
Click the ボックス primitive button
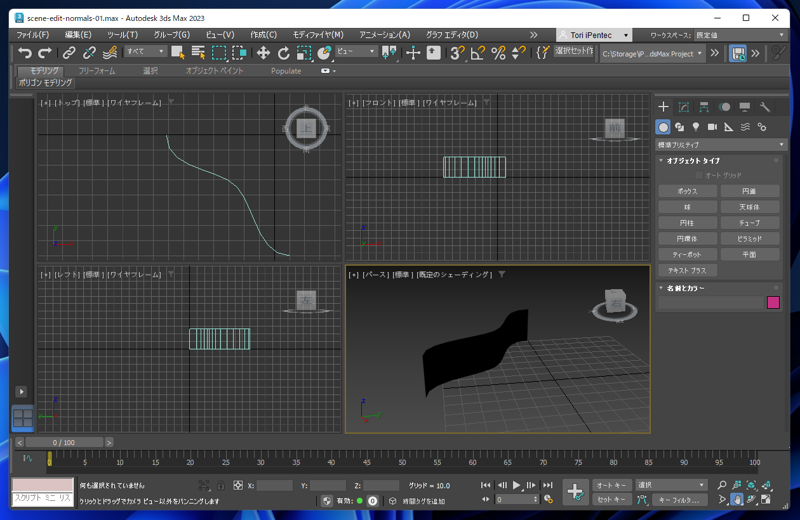click(x=687, y=191)
